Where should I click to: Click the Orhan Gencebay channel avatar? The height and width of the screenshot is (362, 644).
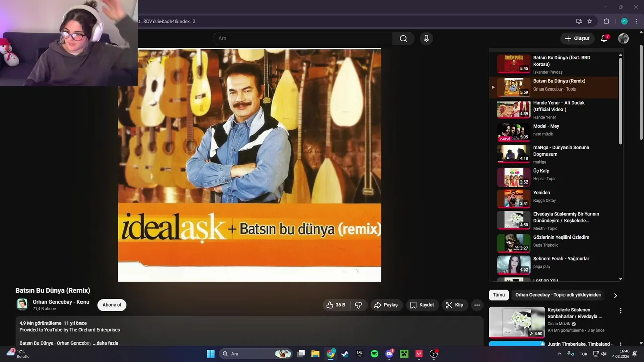[22, 304]
